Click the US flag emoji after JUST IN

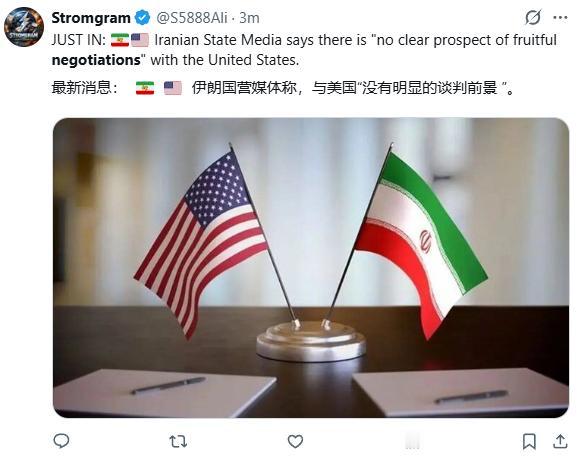(140, 40)
